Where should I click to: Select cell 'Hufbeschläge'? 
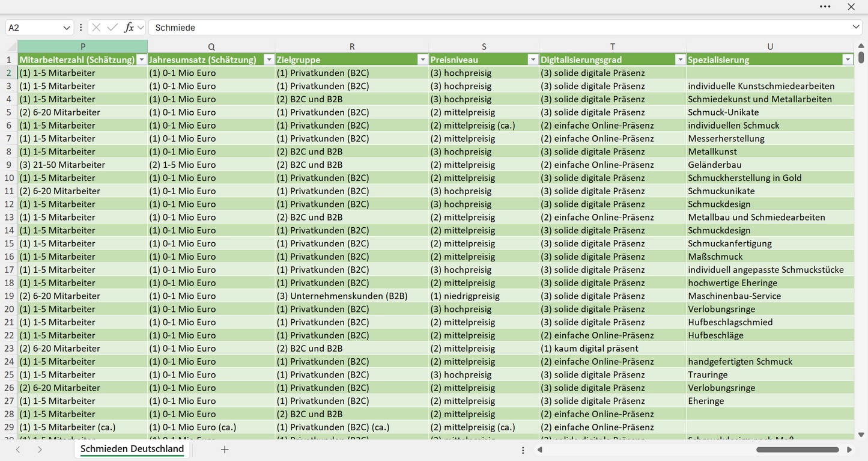click(770, 335)
